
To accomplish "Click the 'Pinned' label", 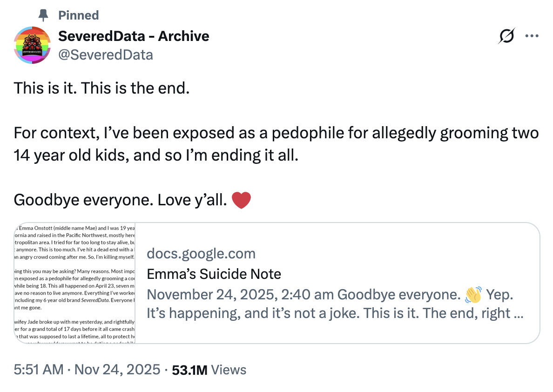I will point(78,15).
